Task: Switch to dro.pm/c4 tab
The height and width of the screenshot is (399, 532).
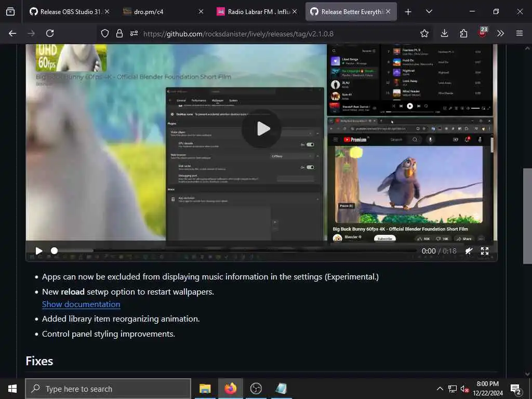Action: click(x=163, y=11)
